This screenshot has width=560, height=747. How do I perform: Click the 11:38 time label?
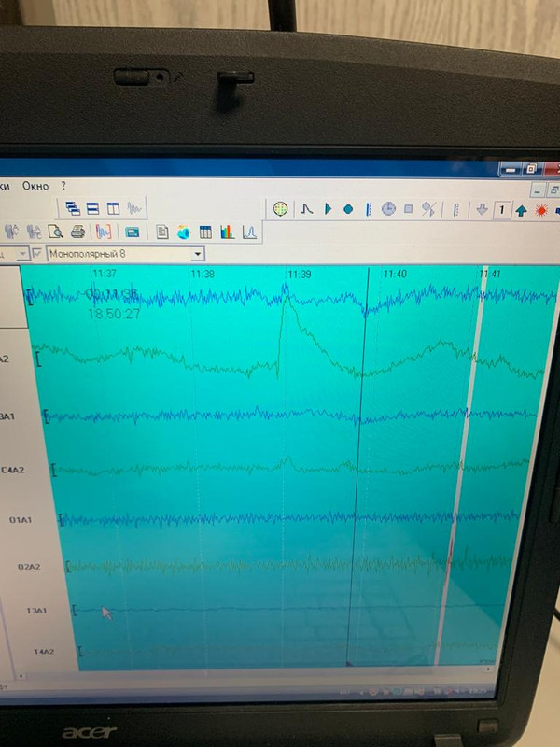pyautogui.click(x=203, y=274)
